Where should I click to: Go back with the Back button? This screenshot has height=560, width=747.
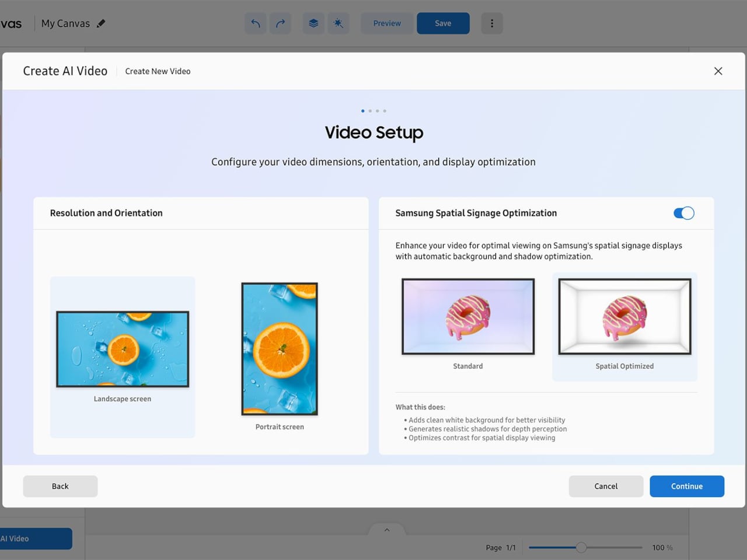tap(60, 487)
